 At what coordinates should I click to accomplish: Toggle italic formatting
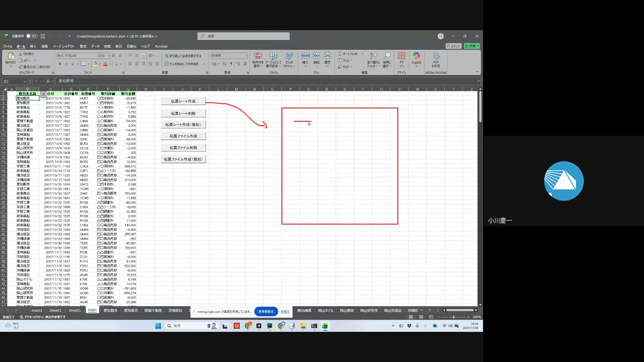click(66, 64)
